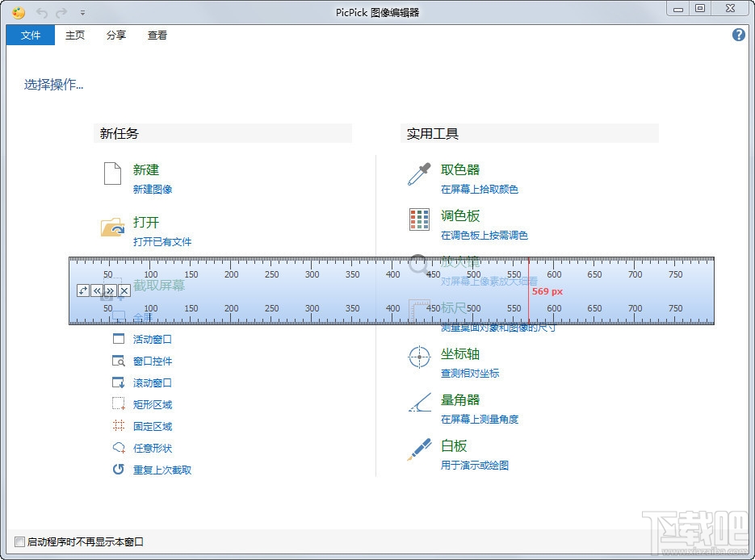
Task: Open the 白板 whiteboard pen icon
Action: coord(418,448)
